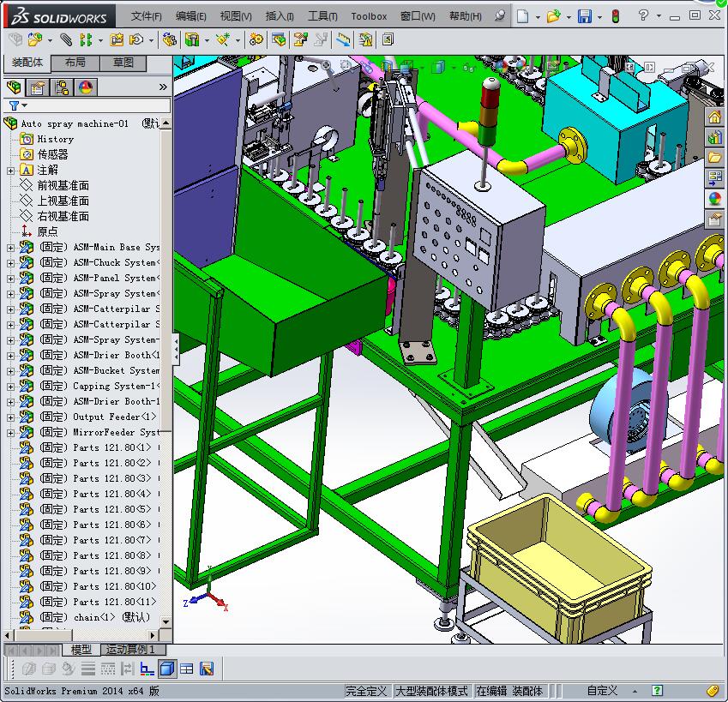
Task: Select the 前视基准面 plane in tree
Action: [63, 186]
